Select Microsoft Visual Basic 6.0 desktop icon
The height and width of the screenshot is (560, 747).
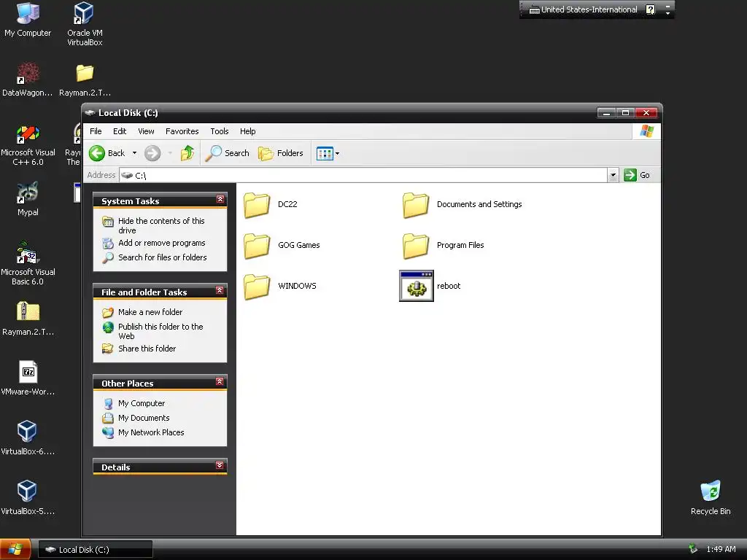click(x=28, y=264)
